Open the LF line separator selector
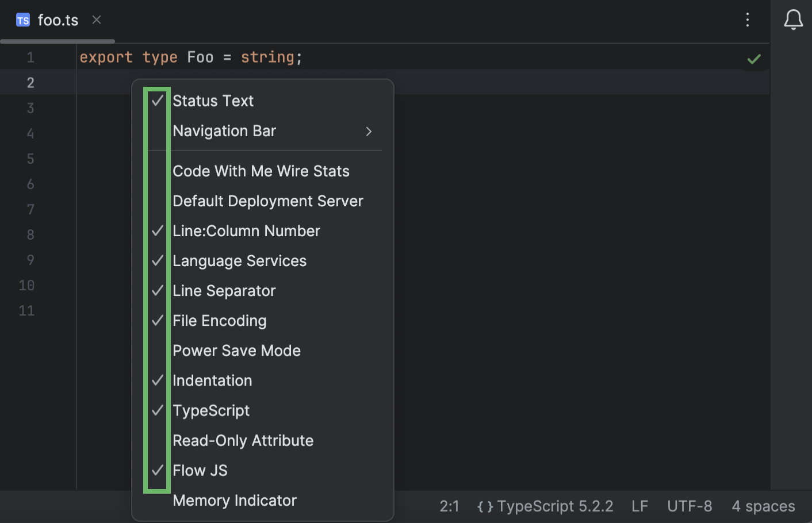Viewport: 812px width, 523px height. point(639,506)
